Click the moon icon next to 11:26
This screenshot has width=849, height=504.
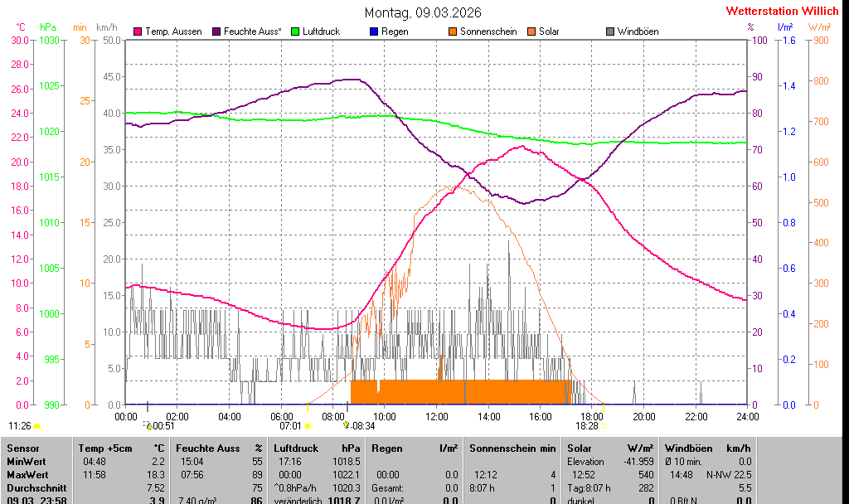point(37,426)
